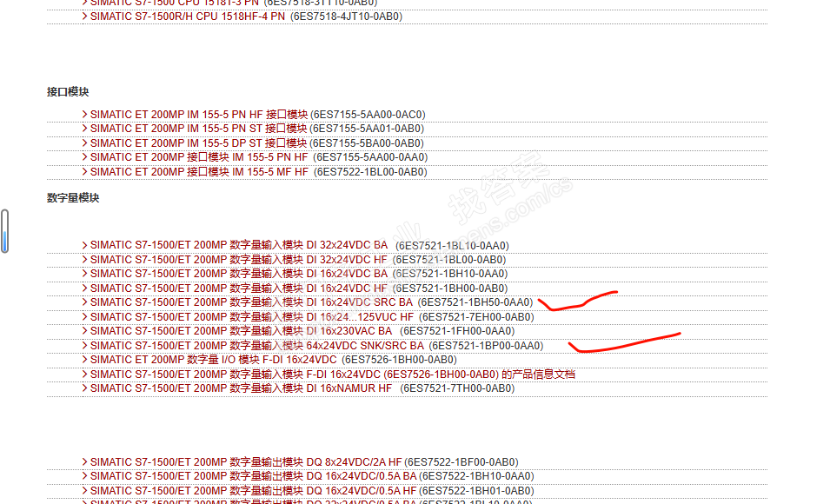Click the arrow icon before IM 155-5 DP ST

coord(84,143)
